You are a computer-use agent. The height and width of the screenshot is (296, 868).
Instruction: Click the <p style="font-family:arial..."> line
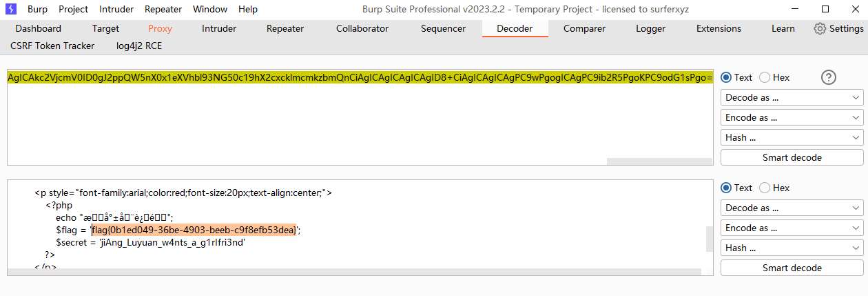point(183,193)
